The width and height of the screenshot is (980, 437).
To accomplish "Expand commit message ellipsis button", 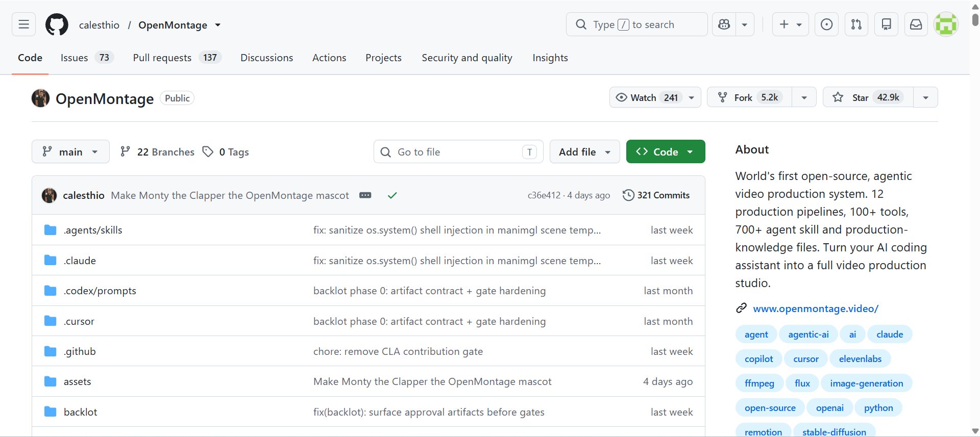I will pyautogui.click(x=365, y=195).
